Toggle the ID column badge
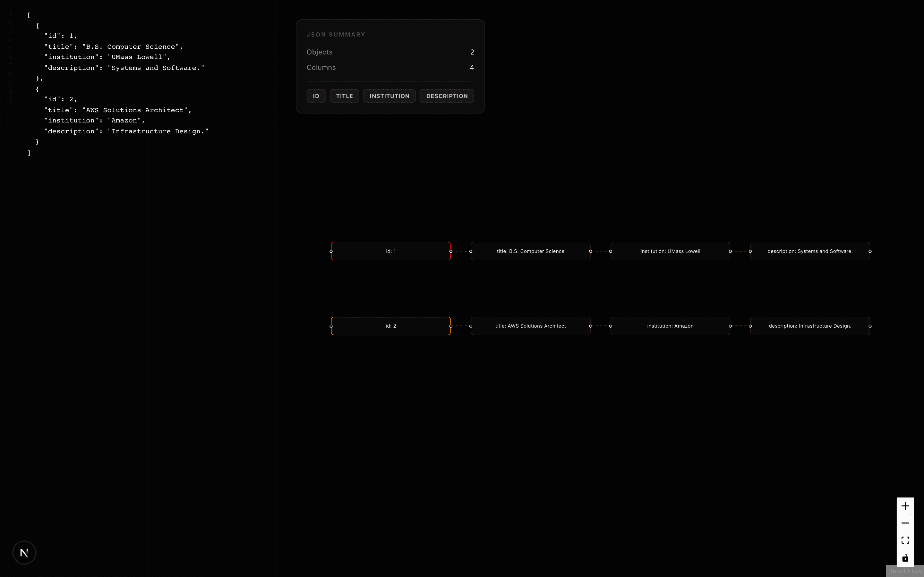Viewport: 924px width, 577px height. pos(316,96)
